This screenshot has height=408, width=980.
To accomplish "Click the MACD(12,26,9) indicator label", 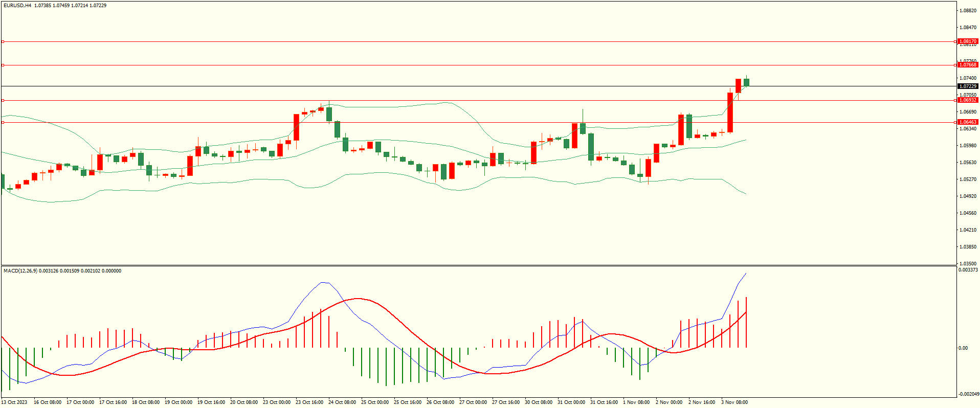I will (20, 271).
